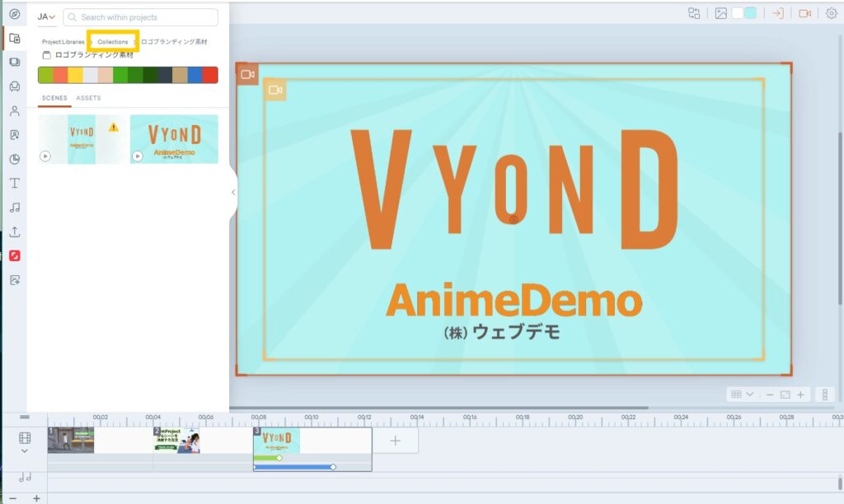
Task: Collapse the library panel with side arrow
Action: pyautogui.click(x=233, y=192)
